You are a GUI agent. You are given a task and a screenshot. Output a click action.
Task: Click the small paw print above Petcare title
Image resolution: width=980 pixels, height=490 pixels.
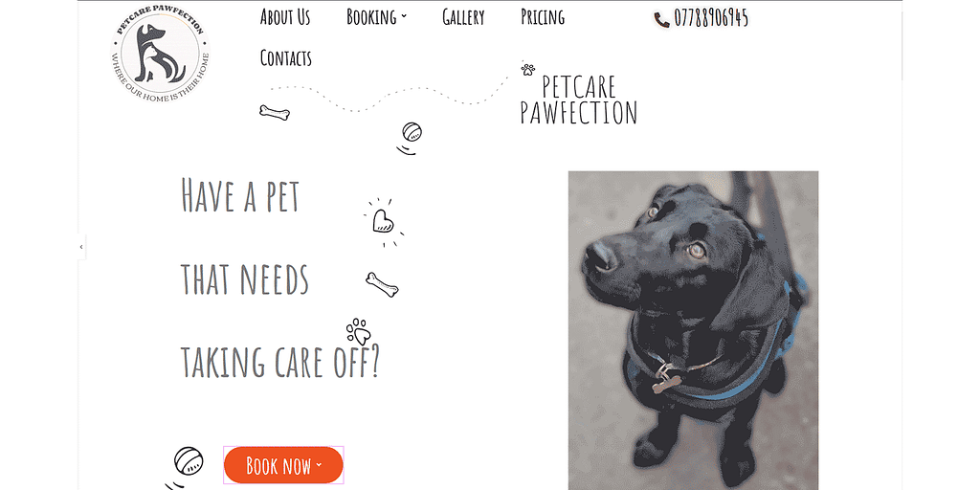pos(528,69)
